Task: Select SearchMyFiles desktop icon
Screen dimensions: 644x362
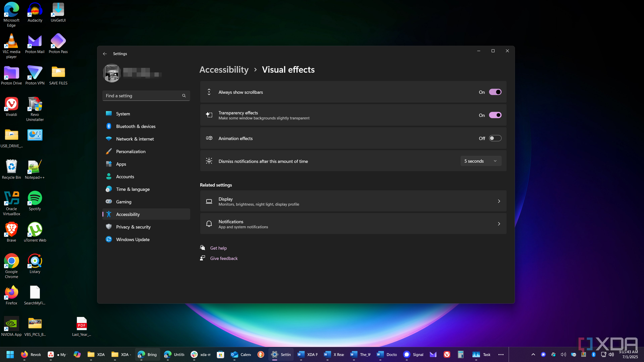Action: click(x=35, y=295)
